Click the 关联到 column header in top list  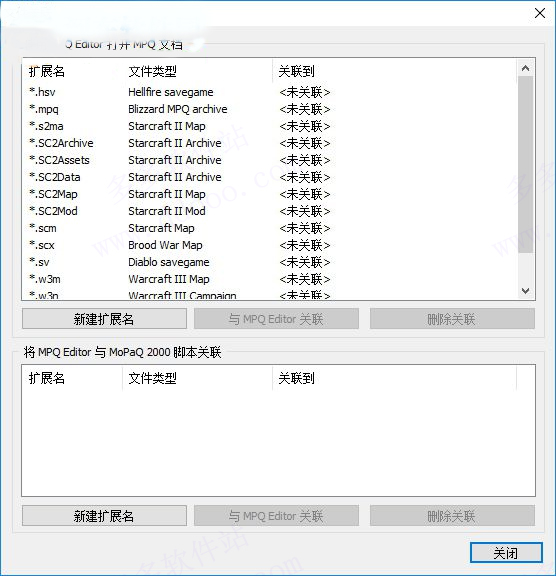click(394, 71)
